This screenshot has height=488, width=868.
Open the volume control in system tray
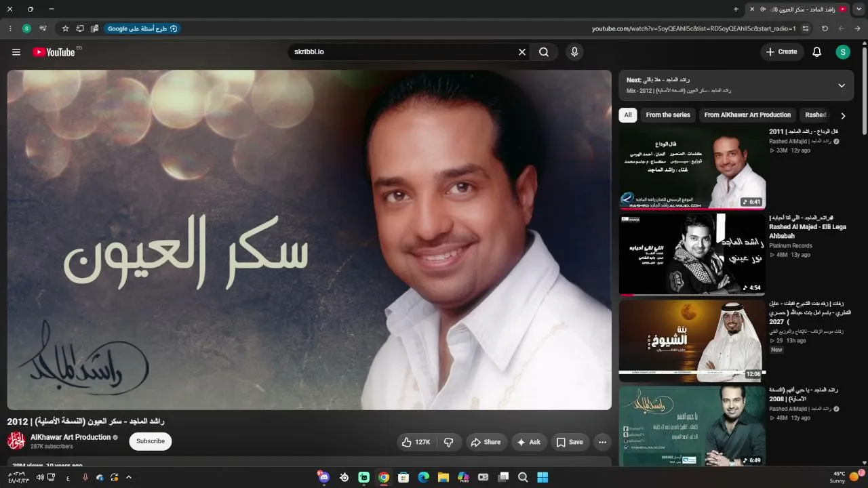(x=40, y=477)
